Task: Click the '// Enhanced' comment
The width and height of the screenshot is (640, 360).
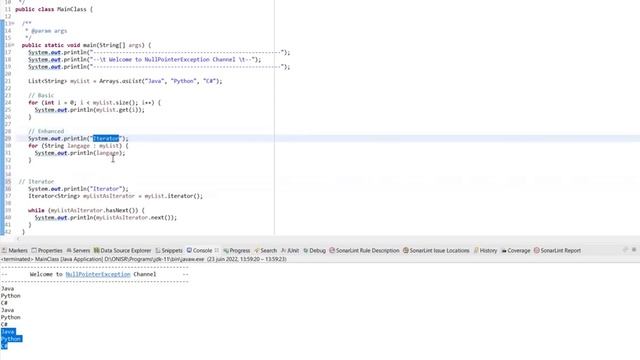Action: click(x=46, y=131)
